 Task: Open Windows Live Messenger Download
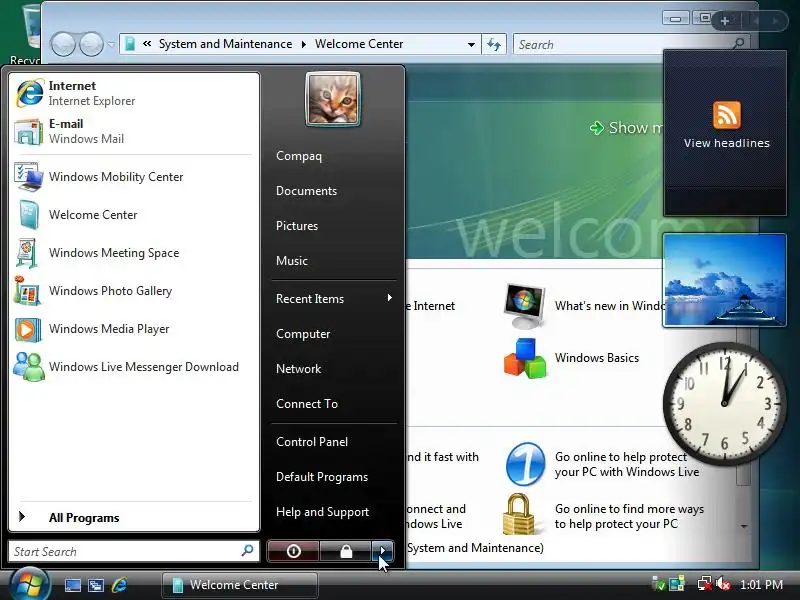pyautogui.click(x=134, y=367)
